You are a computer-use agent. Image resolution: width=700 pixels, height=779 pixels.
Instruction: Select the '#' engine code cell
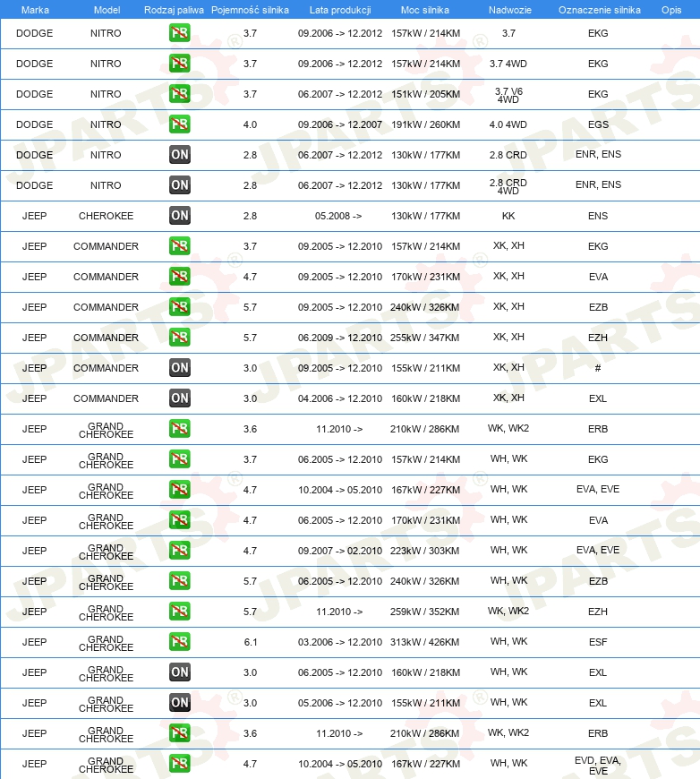[598, 368]
